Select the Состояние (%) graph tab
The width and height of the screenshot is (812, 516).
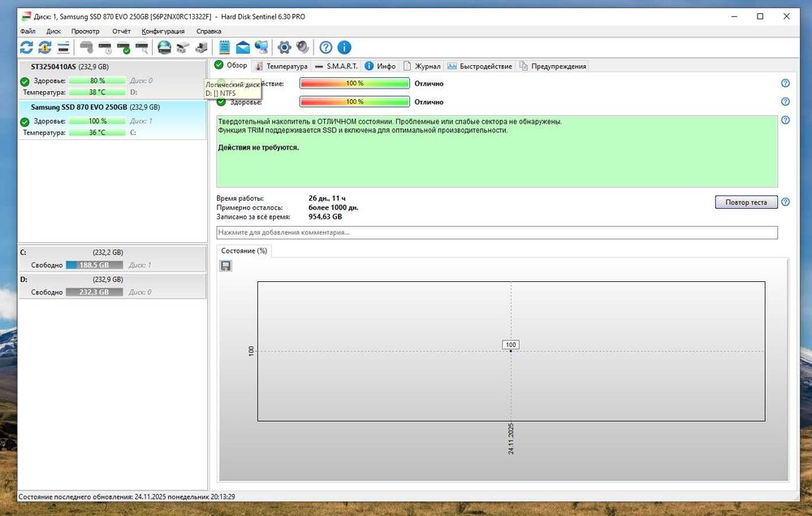pos(244,251)
